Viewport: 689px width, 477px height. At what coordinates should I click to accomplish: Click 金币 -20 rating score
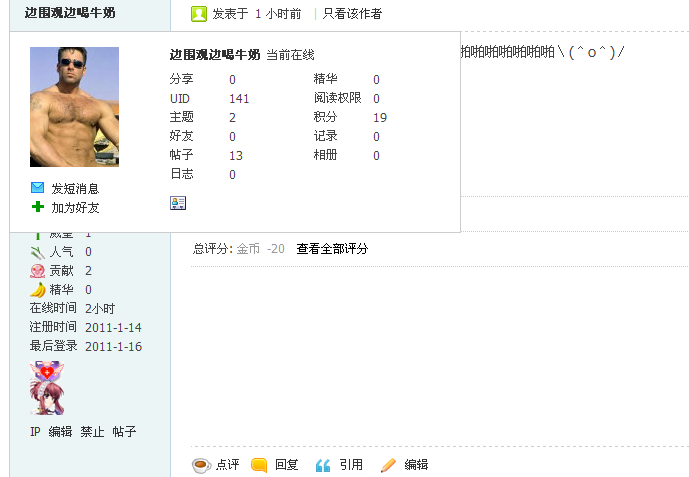261,249
